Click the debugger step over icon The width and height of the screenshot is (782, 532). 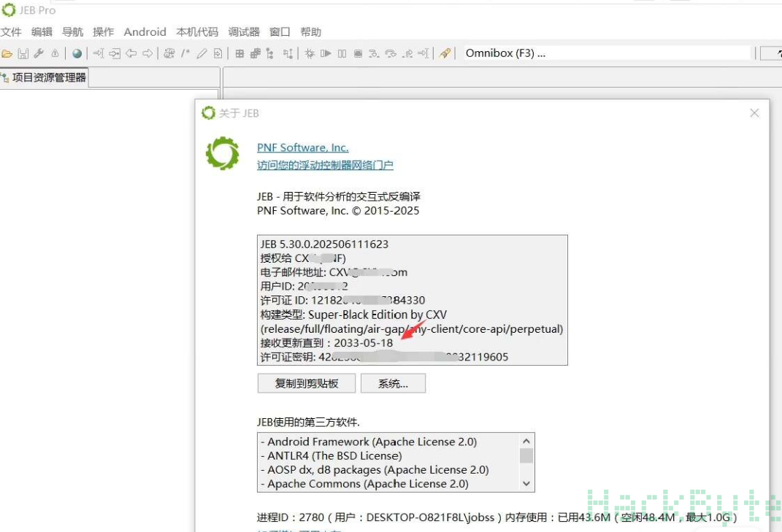pos(391,53)
